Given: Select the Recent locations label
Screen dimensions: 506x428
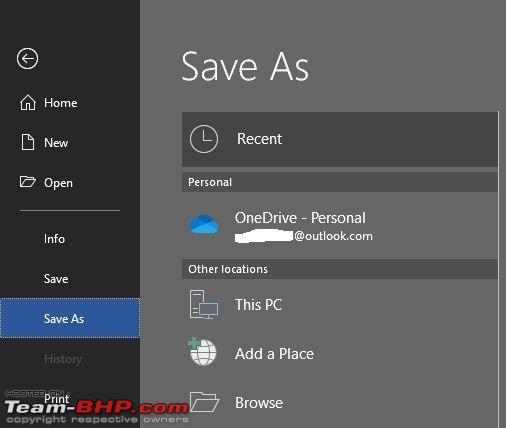Looking at the screenshot, I should pyautogui.click(x=259, y=139).
